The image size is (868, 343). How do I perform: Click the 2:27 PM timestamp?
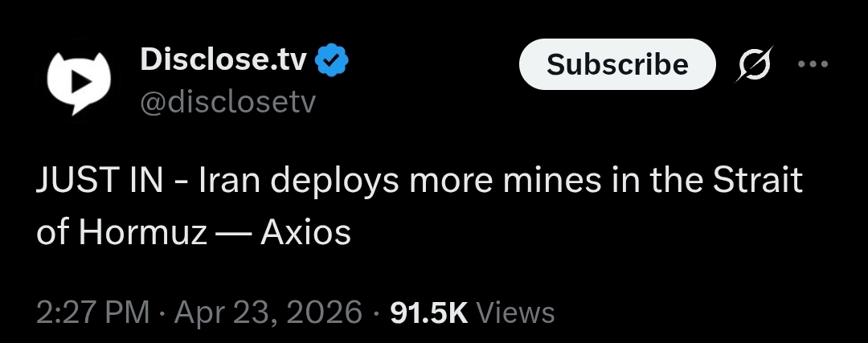point(93,312)
